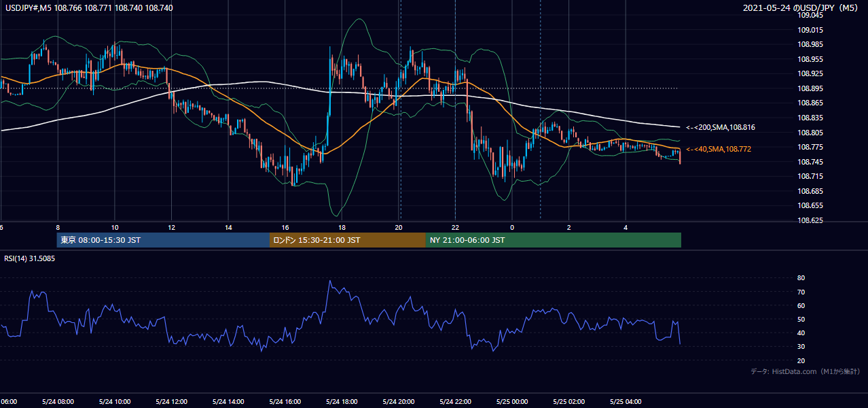Click the RSI axis level 60
Screen dimensions: 868x408
coord(801,305)
